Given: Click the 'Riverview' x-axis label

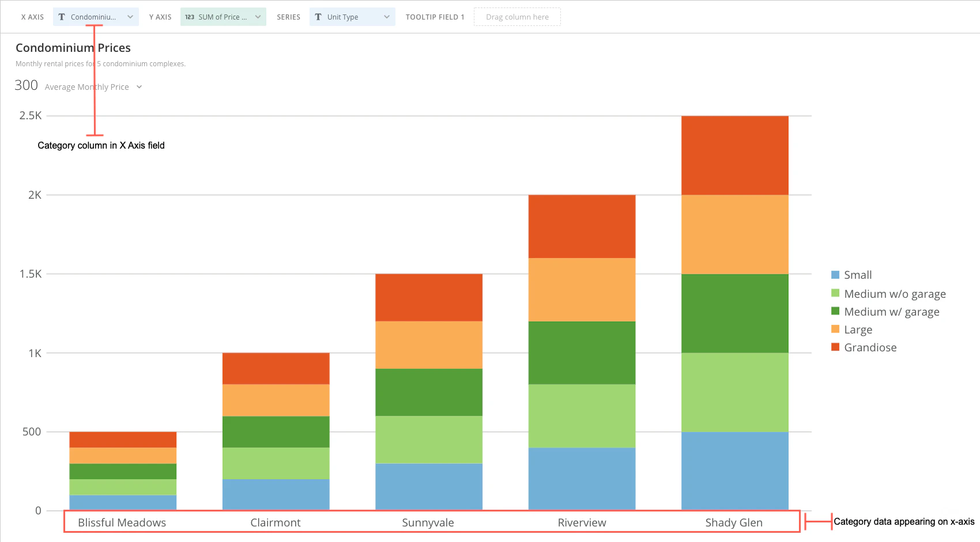Looking at the screenshot, I should (582, 522).
